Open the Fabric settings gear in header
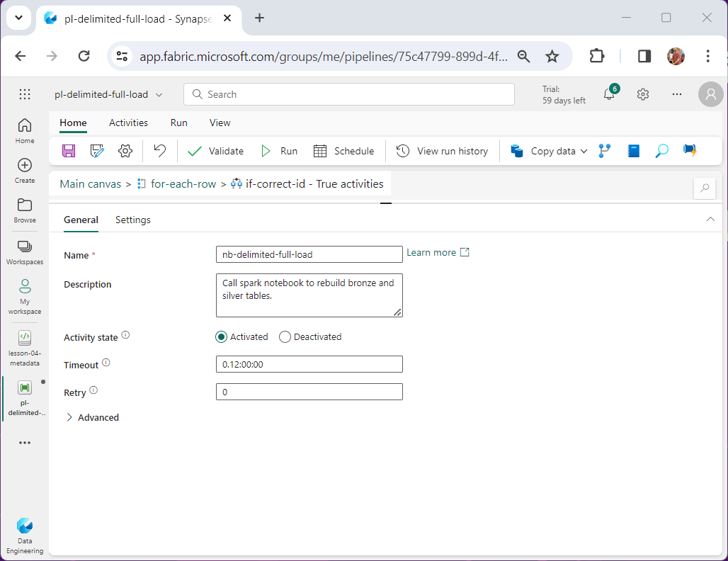 [642, 94]
